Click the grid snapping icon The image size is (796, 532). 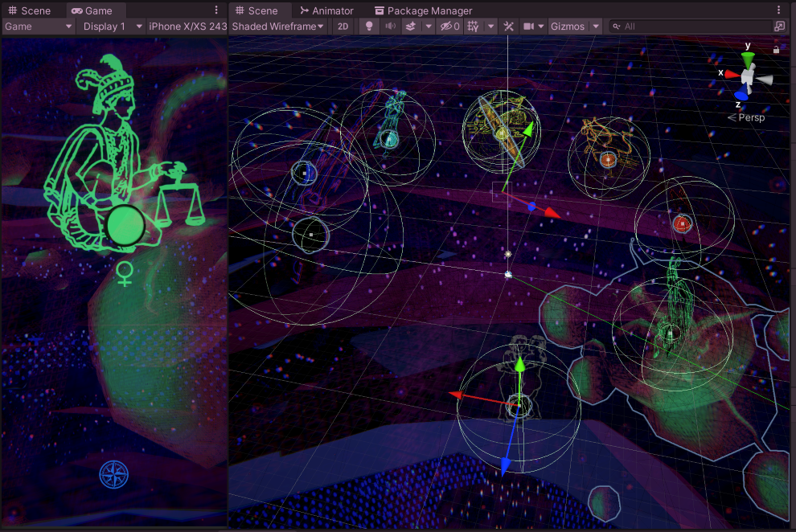point(473,27)
